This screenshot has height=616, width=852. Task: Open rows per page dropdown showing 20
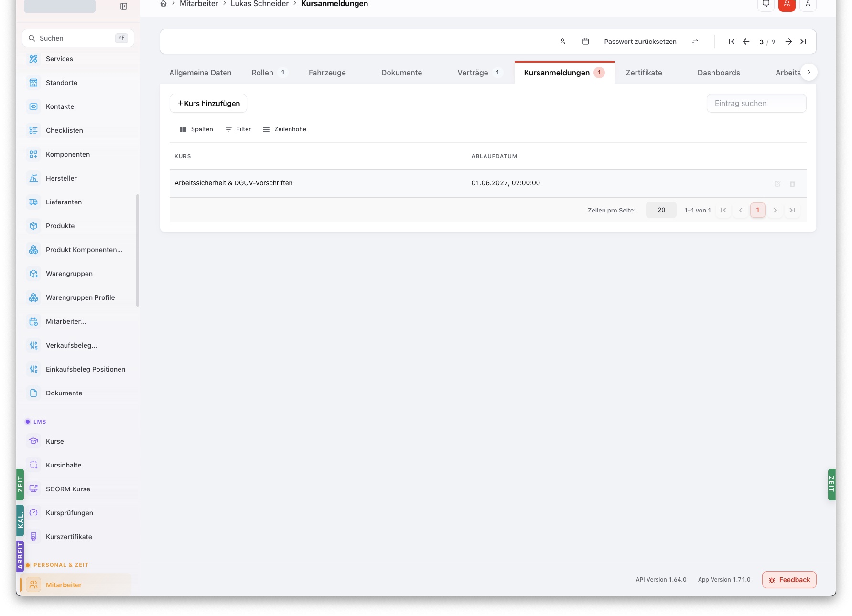tap(661, 210)
